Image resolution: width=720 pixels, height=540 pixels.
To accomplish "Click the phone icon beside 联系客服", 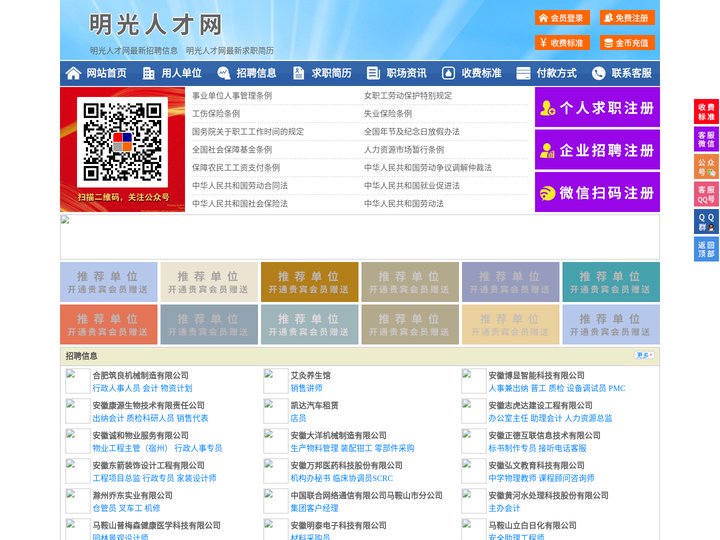I will pyautogui.click(x=598, y=73).
